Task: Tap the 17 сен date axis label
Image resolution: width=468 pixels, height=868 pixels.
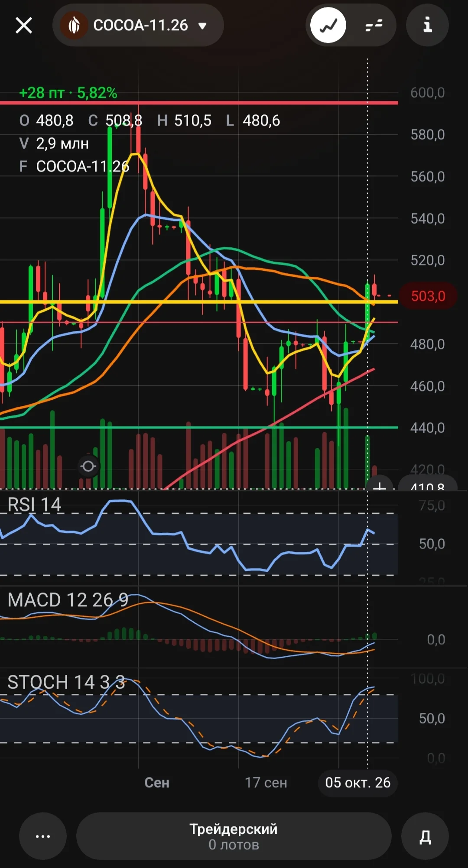Action: coord(266,783)
